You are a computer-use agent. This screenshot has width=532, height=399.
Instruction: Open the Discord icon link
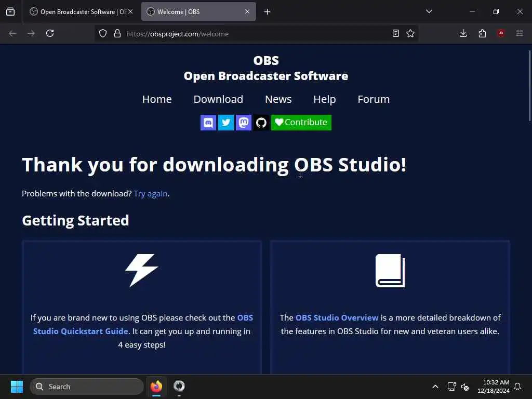point(208,123)
